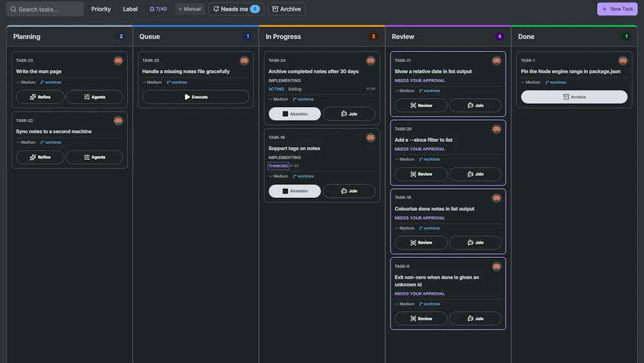
Task: Click the agent avatar on Colourise done notes card
Action: 497,198
